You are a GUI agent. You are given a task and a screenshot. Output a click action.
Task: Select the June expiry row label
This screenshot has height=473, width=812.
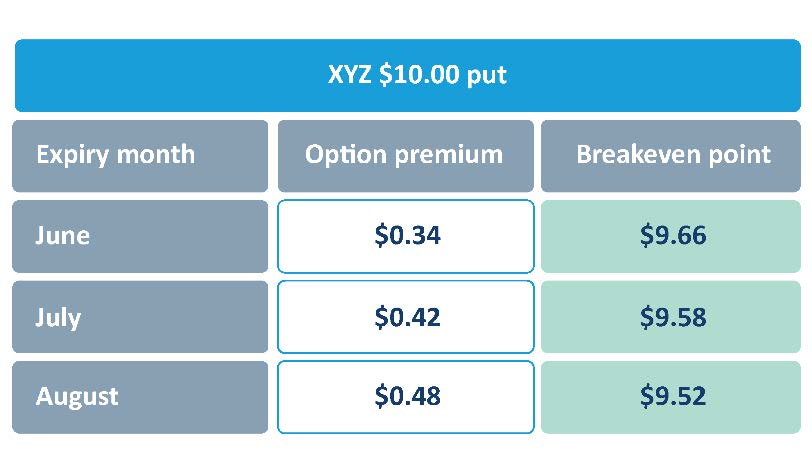[x=140, y=236]
